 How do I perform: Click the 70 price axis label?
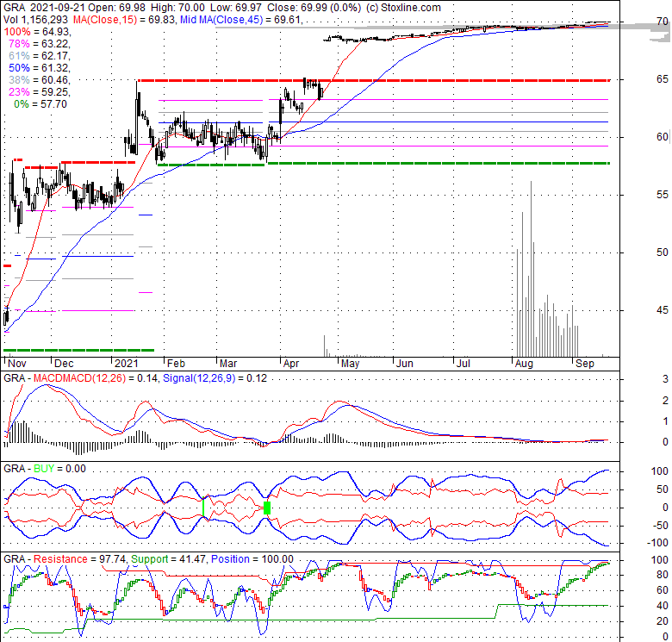point(663,22)
